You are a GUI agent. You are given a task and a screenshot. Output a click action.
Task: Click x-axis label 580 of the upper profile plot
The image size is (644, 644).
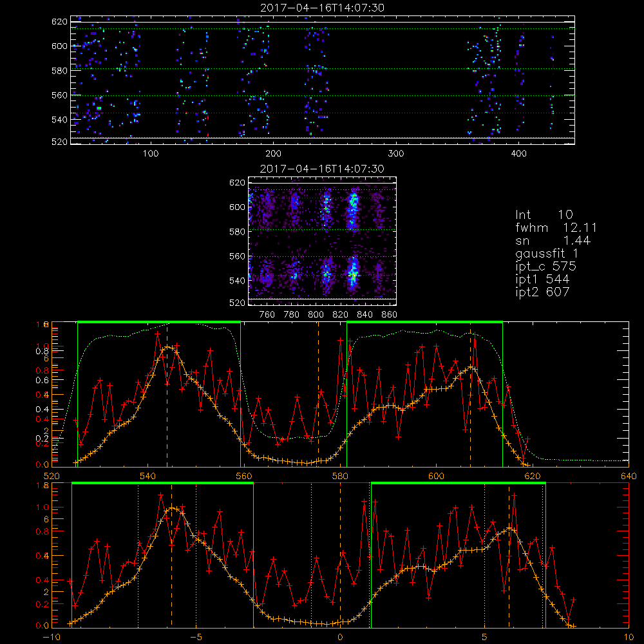tap(340, 477)
